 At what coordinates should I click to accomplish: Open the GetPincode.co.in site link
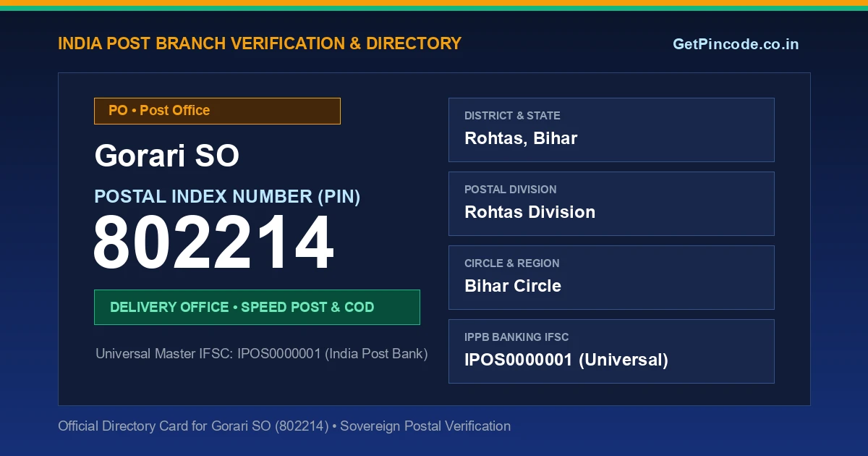(736, 44)
